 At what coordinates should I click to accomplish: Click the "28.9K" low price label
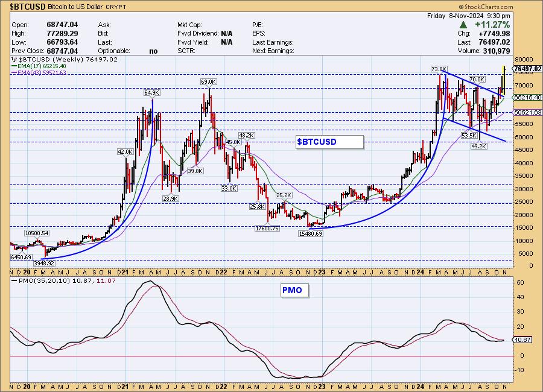pos(170,198)
